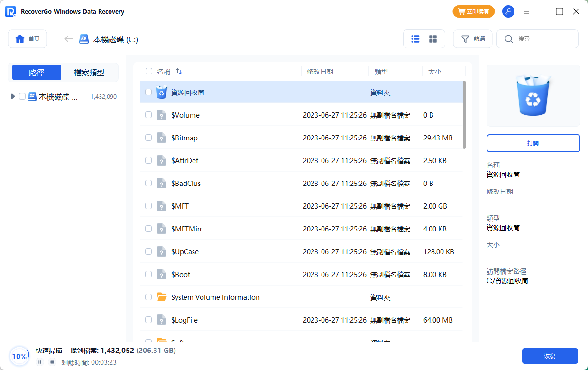Select the System Volume Information folder
Screen dimensions: 588x370
click(215, 297)
